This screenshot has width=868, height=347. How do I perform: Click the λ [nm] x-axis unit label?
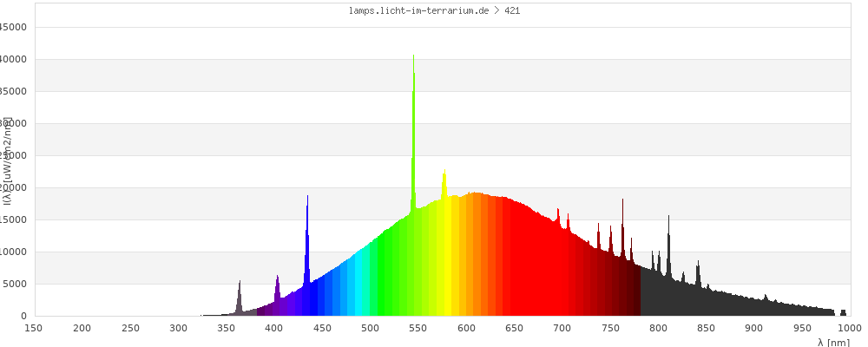pos(833,342)
